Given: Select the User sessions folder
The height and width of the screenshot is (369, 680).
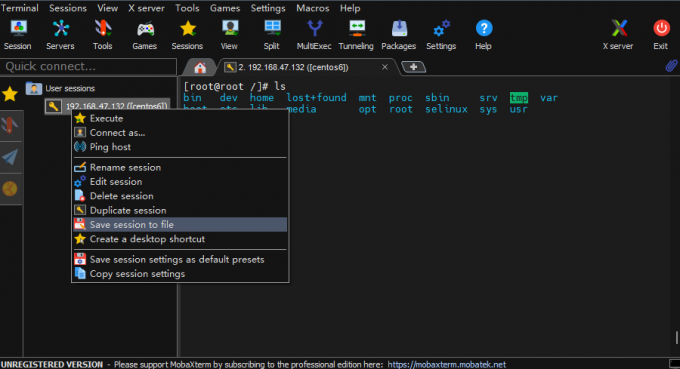Looking at the screenshot, I should [61, 88].
